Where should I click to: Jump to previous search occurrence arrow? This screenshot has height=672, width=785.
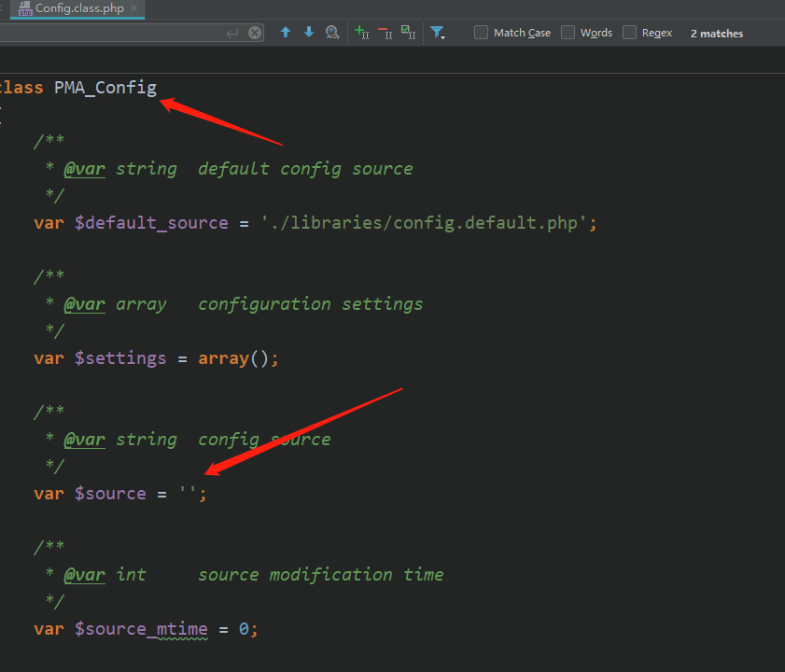[x=286, y=33]
